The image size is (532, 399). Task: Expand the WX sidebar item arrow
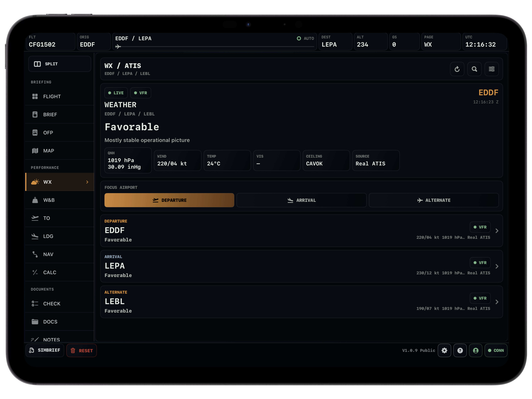pos(87,182)
